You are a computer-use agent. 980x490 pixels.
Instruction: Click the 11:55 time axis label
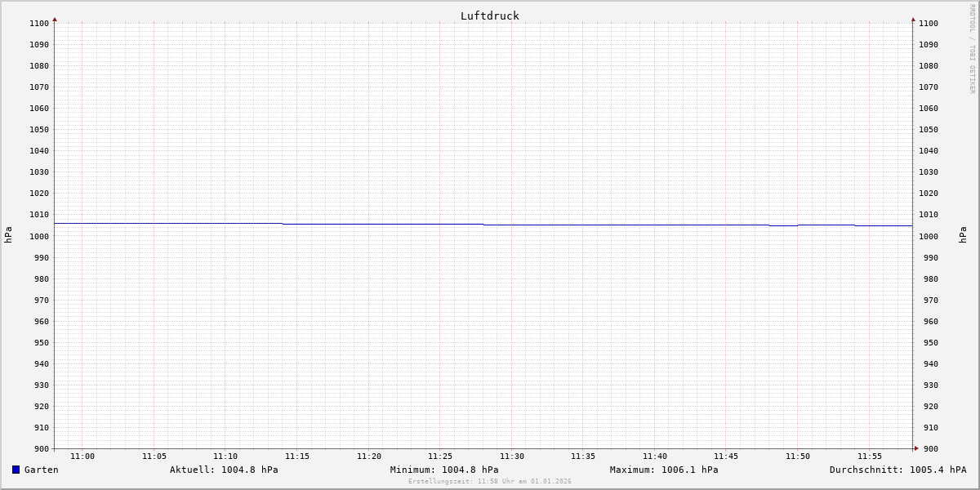870,457
